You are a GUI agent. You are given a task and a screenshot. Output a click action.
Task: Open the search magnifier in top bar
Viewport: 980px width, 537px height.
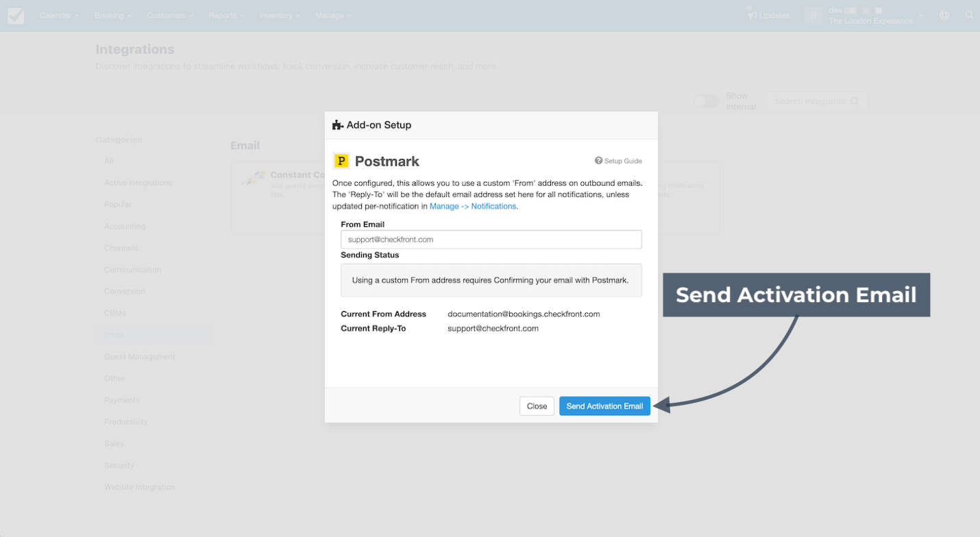pyautogui.click(x=969, y=15)
